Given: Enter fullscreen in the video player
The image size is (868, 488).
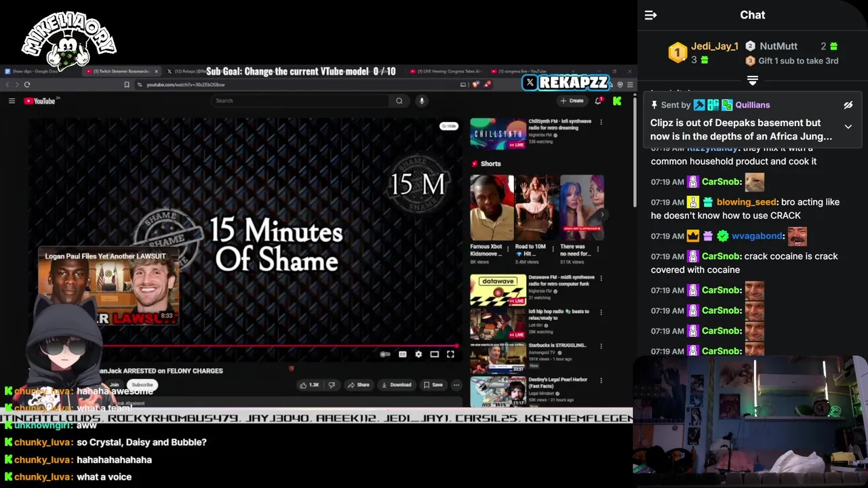Looking at the screenshot, I should tap(450, 354).
